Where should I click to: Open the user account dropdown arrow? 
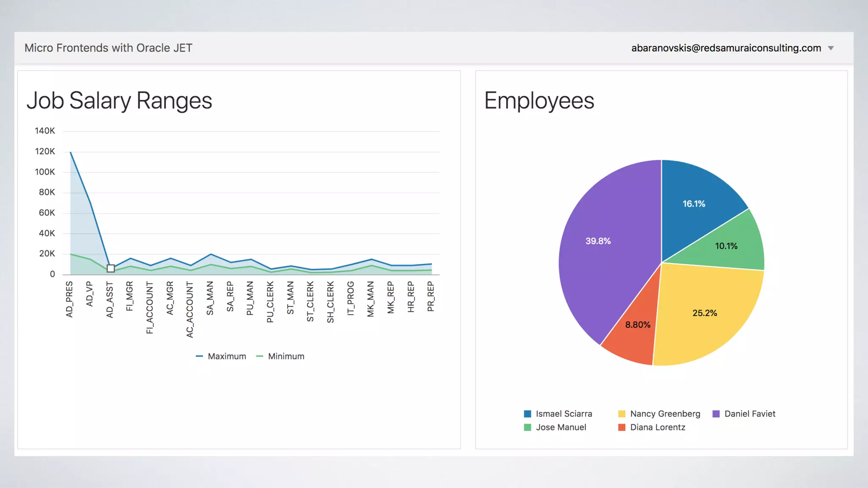(831, 48)
